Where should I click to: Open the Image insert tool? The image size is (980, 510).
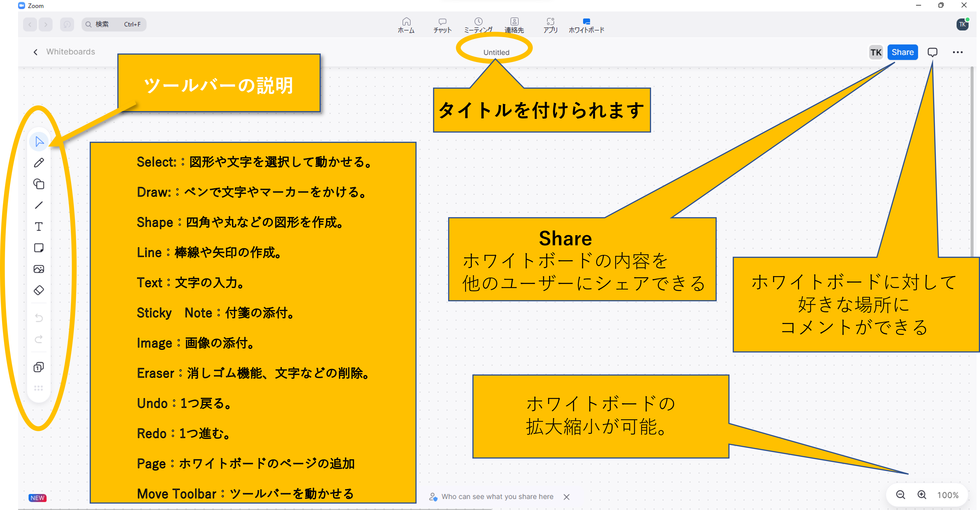coord(39,269)
